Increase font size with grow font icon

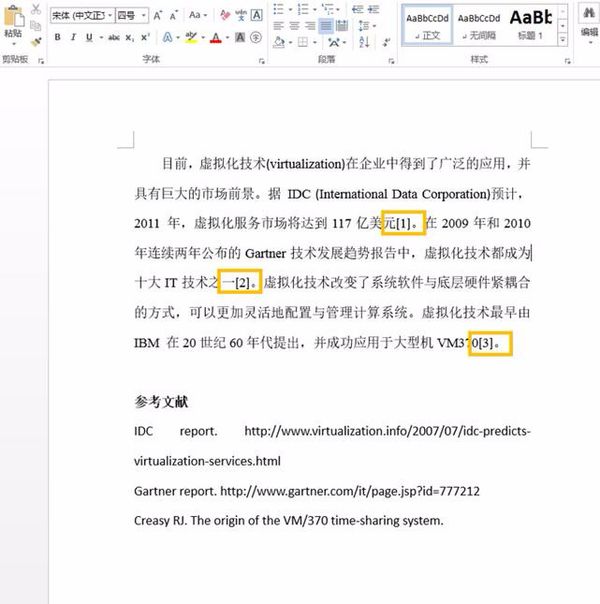coord(157,16)
